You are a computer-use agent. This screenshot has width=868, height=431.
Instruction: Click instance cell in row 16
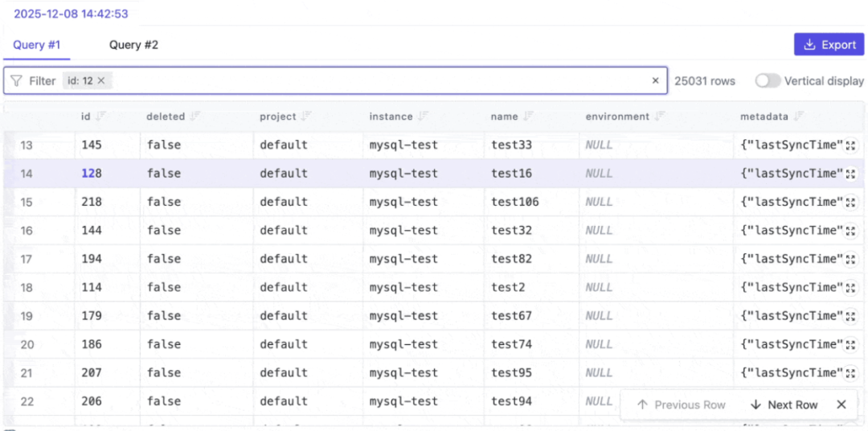(x=403, y=231)
